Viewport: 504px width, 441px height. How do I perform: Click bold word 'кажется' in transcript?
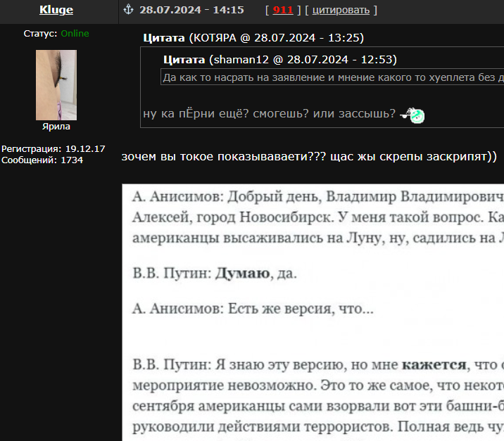coord(434,364)
